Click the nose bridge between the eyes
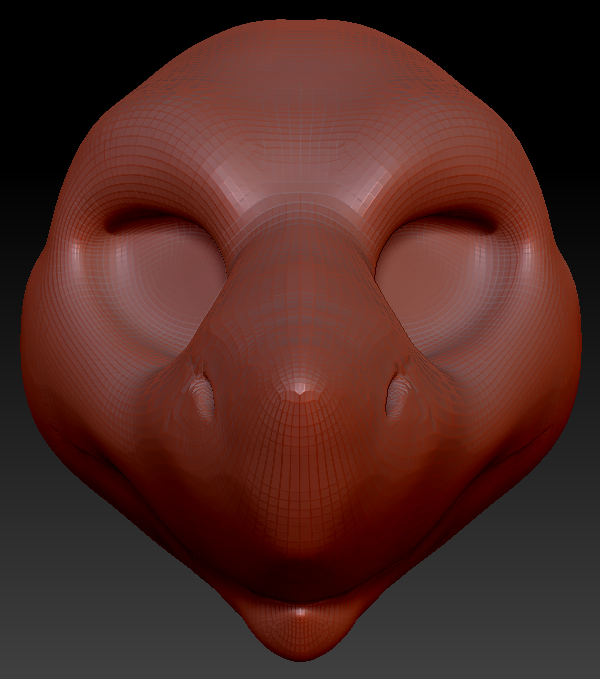The image size is (600, 679). point(300,250)
